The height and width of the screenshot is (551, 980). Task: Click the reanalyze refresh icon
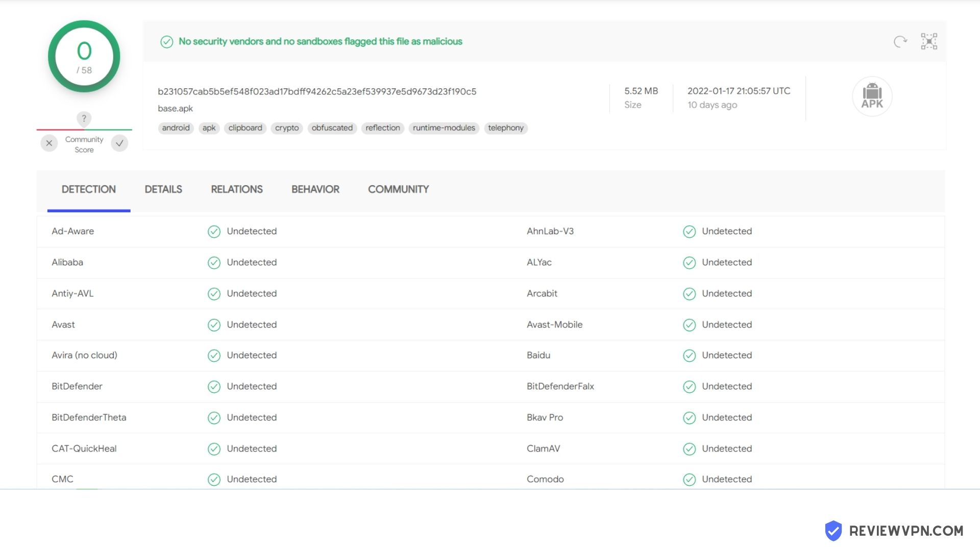pos(900,41)
